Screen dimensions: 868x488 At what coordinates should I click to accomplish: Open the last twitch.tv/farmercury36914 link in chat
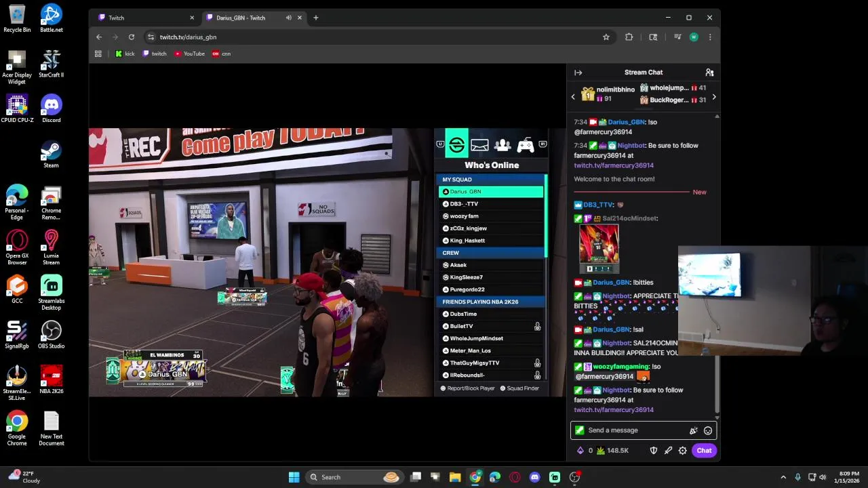pos(614,409)
